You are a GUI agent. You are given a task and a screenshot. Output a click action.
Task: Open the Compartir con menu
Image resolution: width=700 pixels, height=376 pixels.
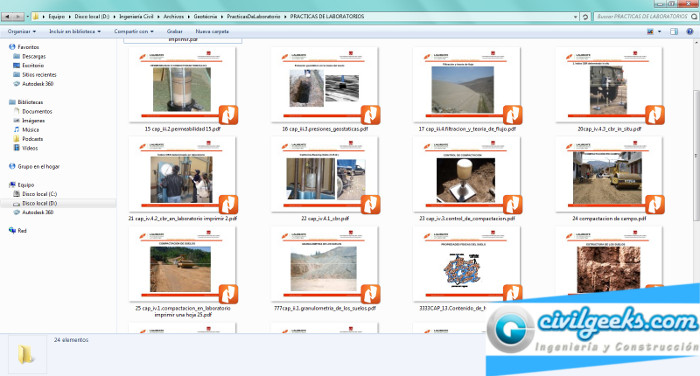click(133, 32)
